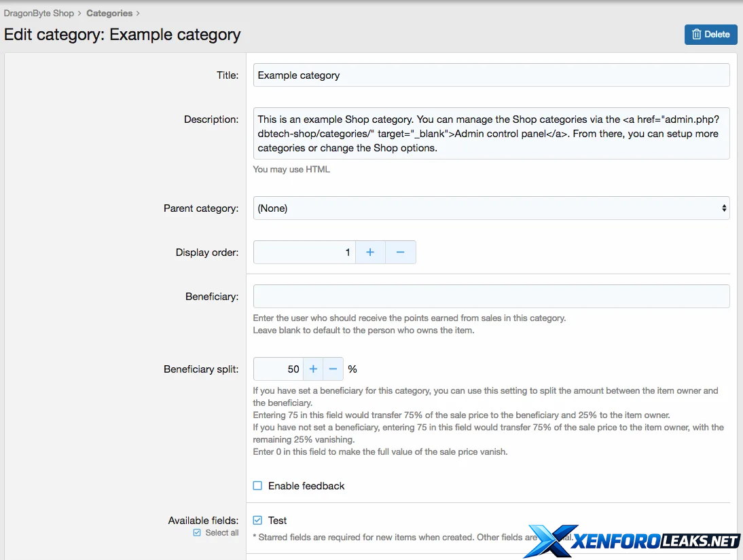Click the Delete button with trash icon

tap(710, 35)
